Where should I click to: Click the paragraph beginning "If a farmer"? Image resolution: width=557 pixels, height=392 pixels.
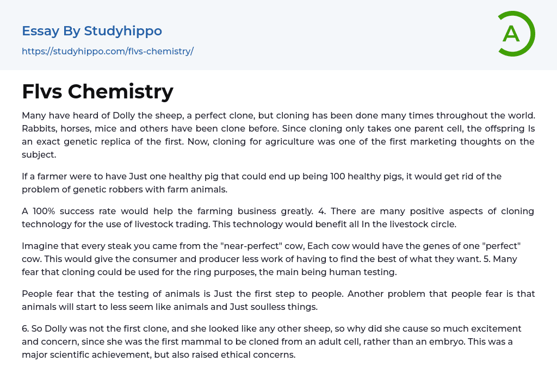[x=262, y=183]
